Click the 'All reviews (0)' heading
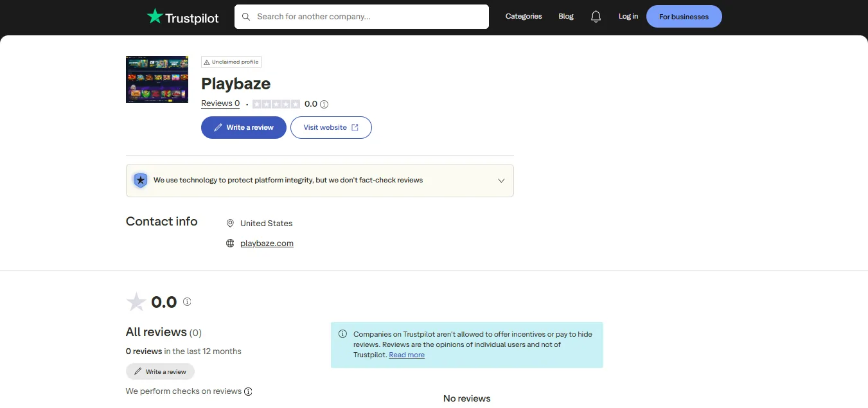Screen dimensions: 868x408 pyautogui.click(x=164, y=332)
